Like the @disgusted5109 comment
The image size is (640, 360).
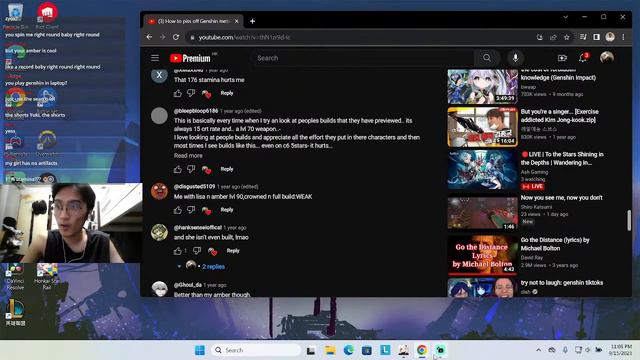178,210
